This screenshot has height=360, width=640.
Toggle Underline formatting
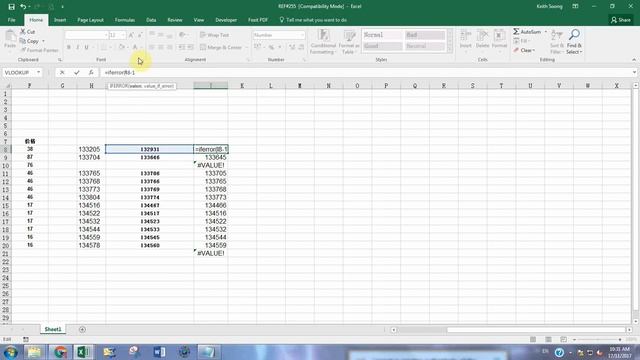point(87,47)
